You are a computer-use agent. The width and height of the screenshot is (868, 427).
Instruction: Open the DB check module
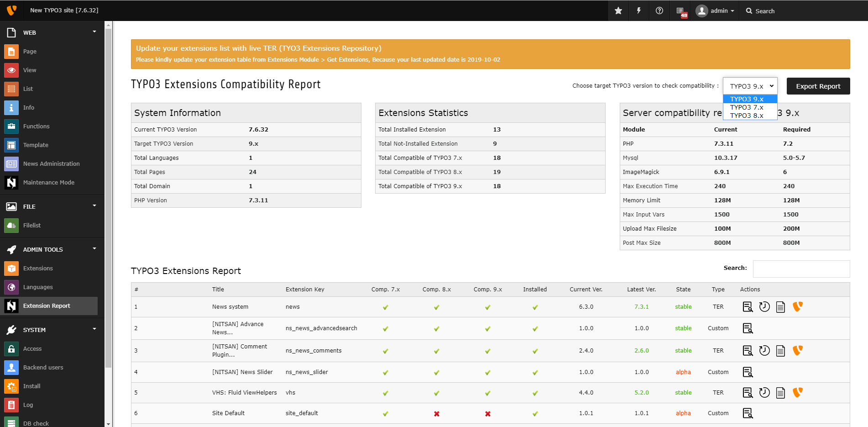(x=49, y=422)
